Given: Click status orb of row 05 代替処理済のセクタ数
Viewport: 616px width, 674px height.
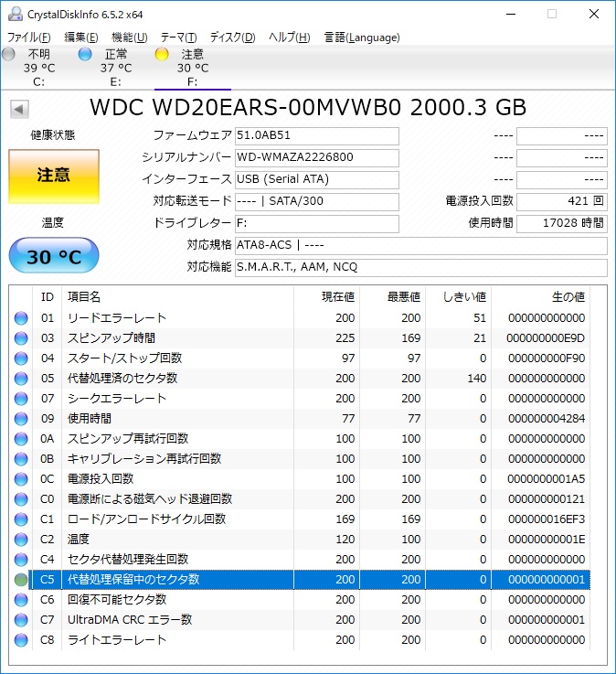Looking at the screenshot, I should point(21,379).
